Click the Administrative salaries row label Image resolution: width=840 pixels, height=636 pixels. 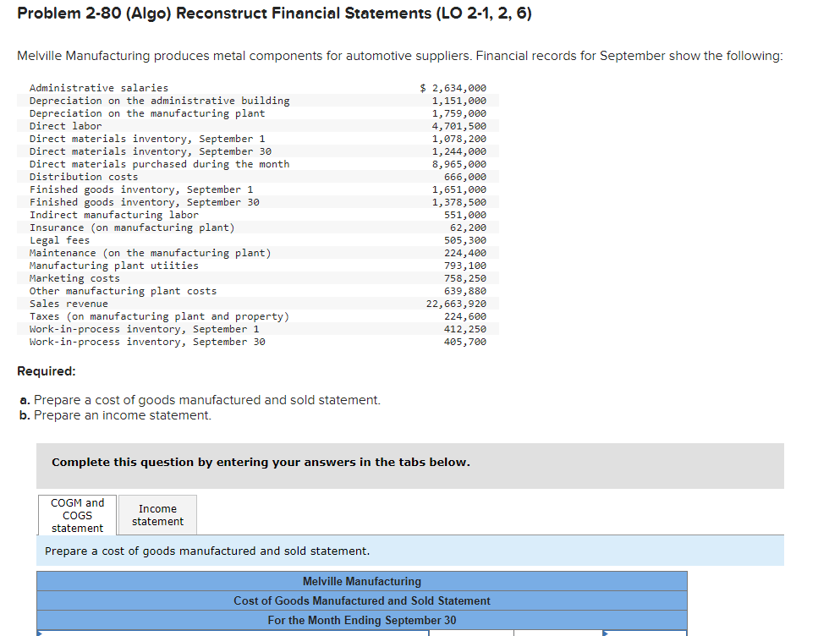coord(99,88)
